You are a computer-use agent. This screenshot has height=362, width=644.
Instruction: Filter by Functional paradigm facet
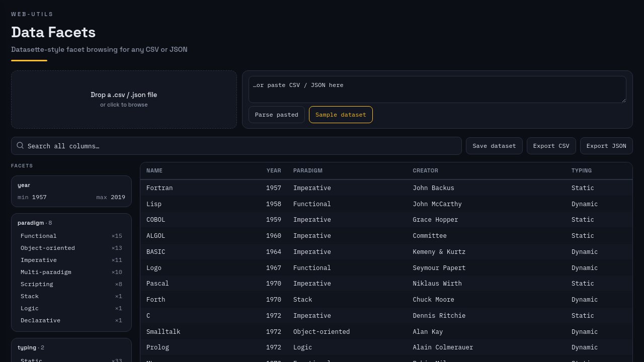pyautogui.click(x=71, y=236)
